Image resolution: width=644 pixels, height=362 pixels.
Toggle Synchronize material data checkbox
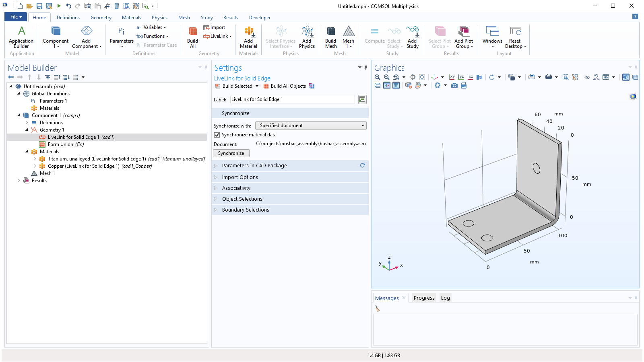click(x=217, y=135)
